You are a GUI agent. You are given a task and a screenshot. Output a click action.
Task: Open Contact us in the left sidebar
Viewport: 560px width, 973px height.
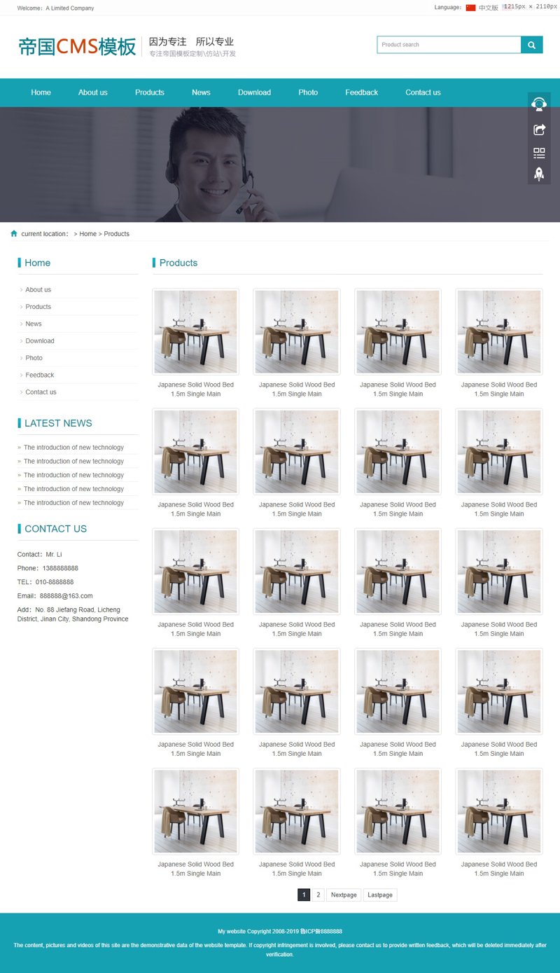41,392
